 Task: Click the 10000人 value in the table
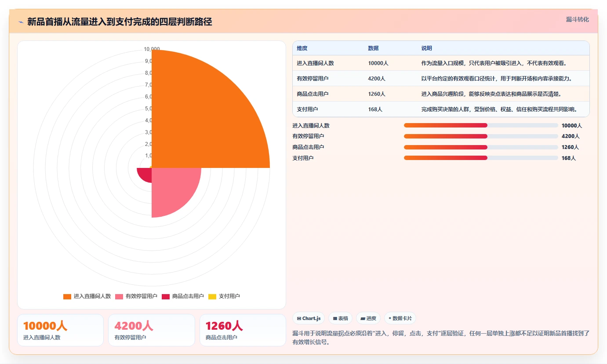[x=378, y=63]
